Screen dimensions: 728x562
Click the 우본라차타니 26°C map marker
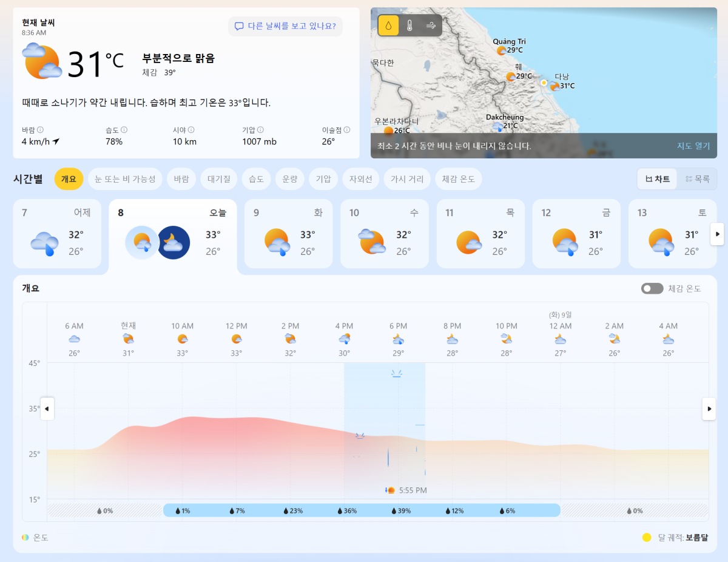point(388,130)
